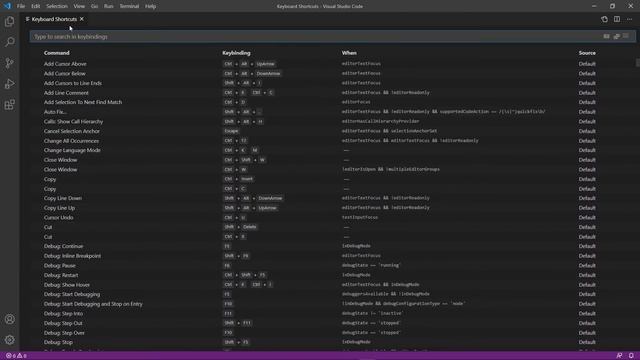The height and width of the screenshot is (360, 640).
Task: Select the Auto Fix... row
Action: [x=332, y=112]
